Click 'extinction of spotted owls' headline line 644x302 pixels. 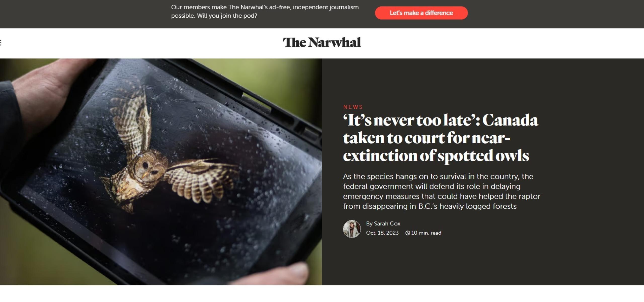[436, 156]
